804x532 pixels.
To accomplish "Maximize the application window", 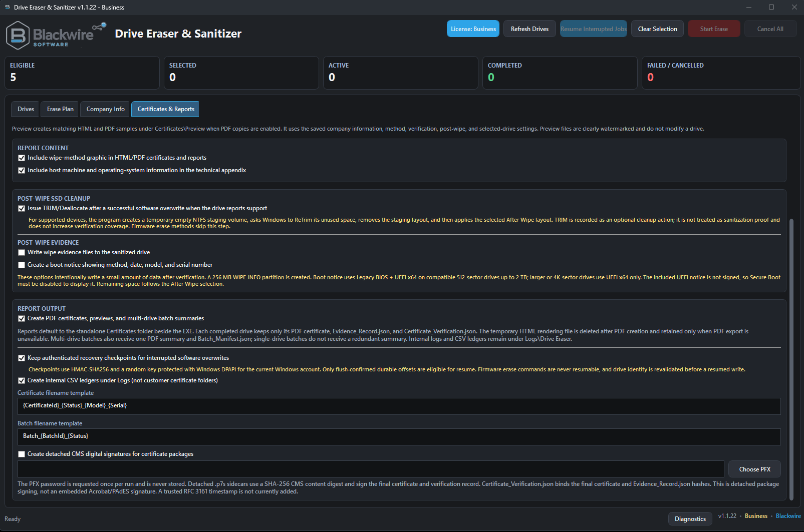I will pos(771,7).
